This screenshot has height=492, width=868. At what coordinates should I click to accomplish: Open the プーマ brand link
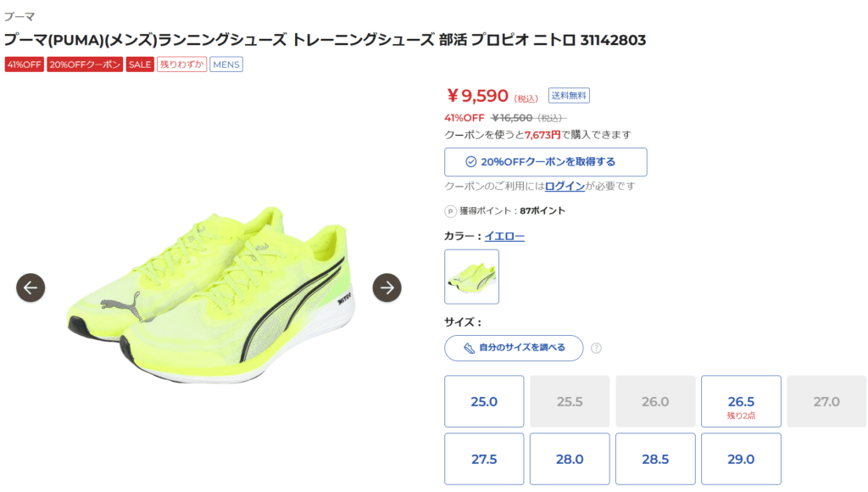point(19,16)
